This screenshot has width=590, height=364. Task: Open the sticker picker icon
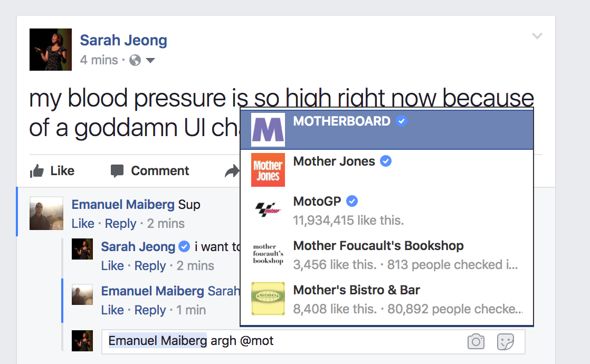[x=506, y=341]
